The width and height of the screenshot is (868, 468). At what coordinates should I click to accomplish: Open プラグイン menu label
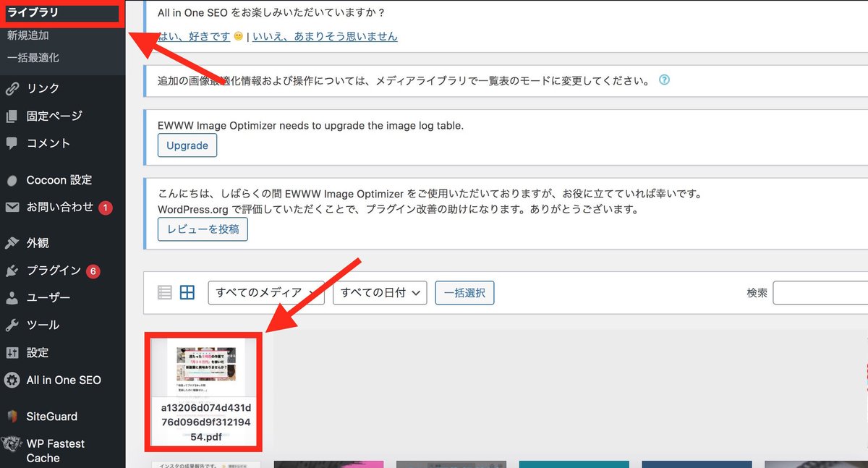[54, 271]
